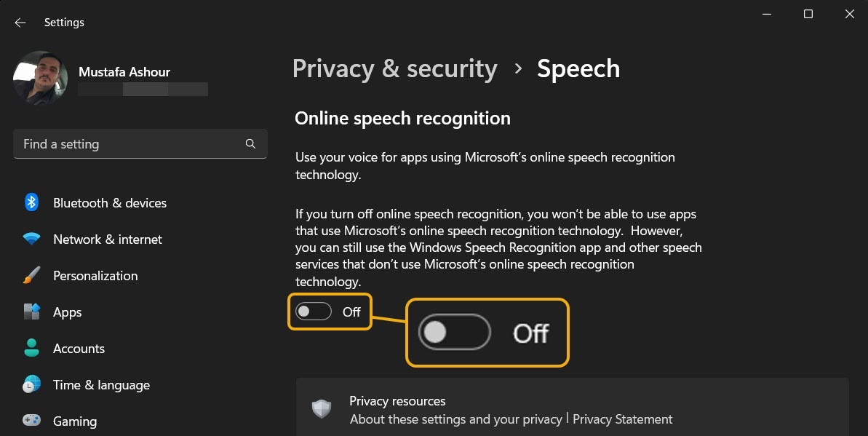Screen dimensions: 868x436
Task: Click the magnifier icon in the search box
Action: (x=250, y=143)
